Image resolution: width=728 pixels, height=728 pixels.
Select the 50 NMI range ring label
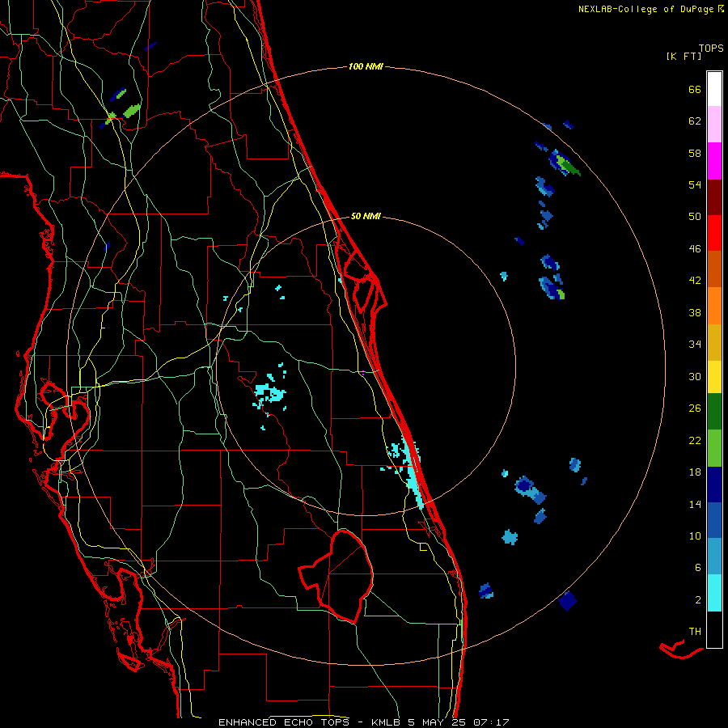[366, 216]
